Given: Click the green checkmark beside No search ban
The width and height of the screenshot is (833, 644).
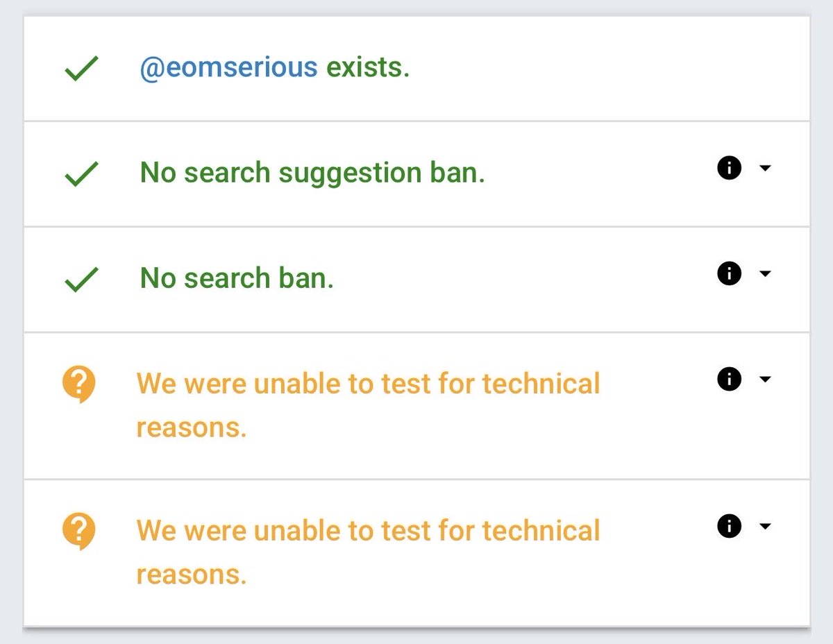Looking at the screenshot, I should pos(81,280).
